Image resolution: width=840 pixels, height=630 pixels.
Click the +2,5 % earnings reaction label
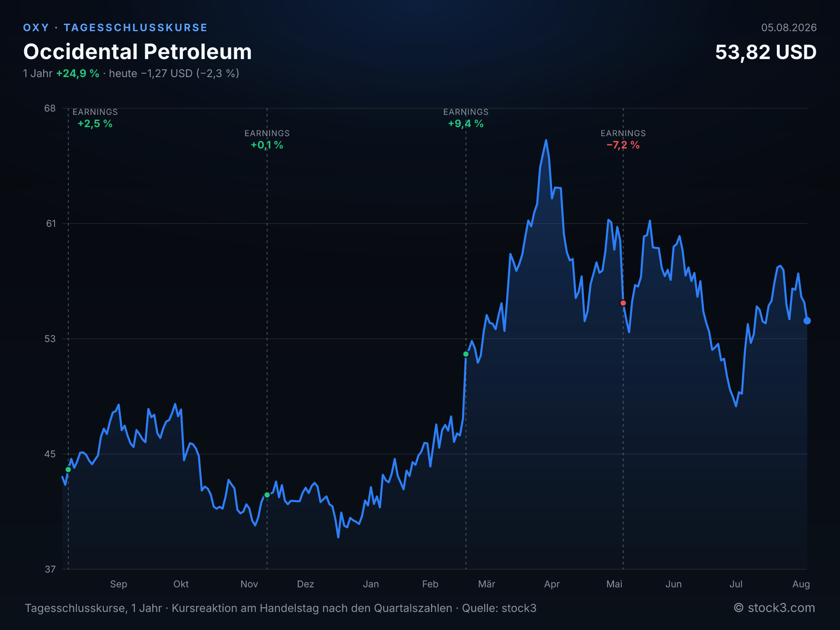(95, 124)
